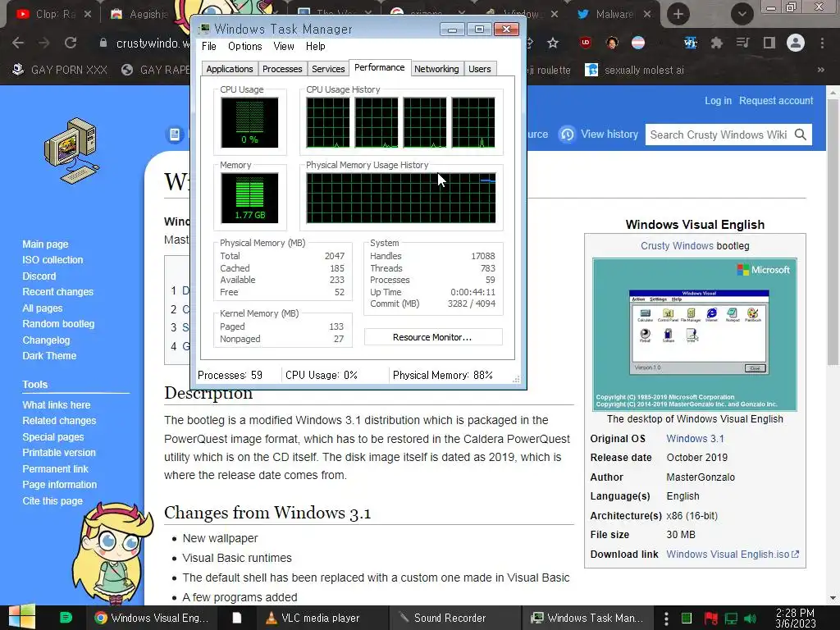
Task: Switch to Chrome Windows Visual Eng taskbar item
Action: pos(152,618)
